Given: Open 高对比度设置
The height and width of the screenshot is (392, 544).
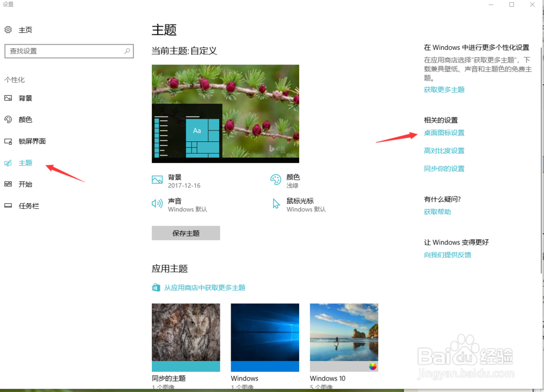Looking at the screenshot, I should coord(444,150).
